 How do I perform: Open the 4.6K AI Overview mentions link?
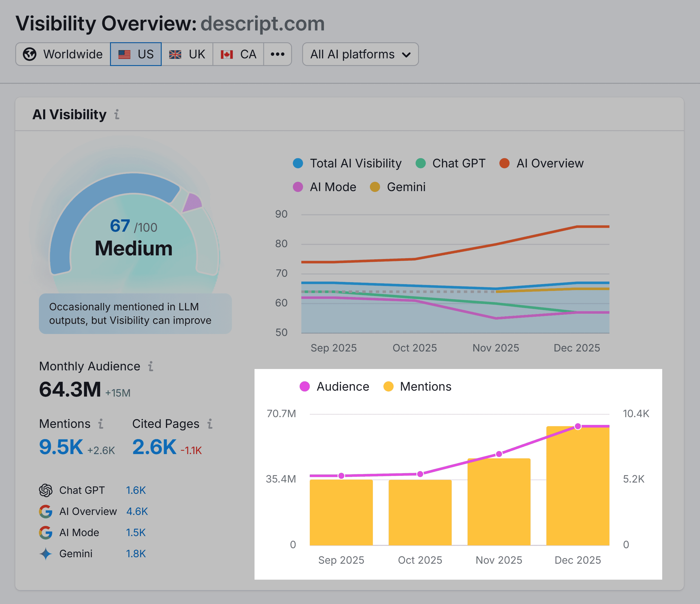137,511
